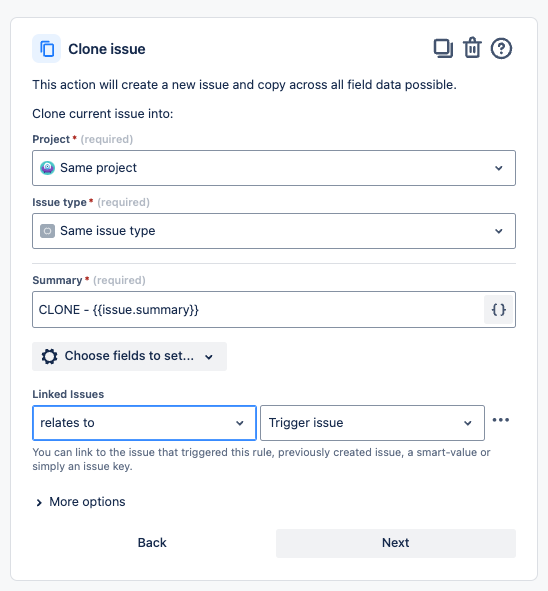Click the Same project avatar icon
548x591 pixels.
pos(47,168)
